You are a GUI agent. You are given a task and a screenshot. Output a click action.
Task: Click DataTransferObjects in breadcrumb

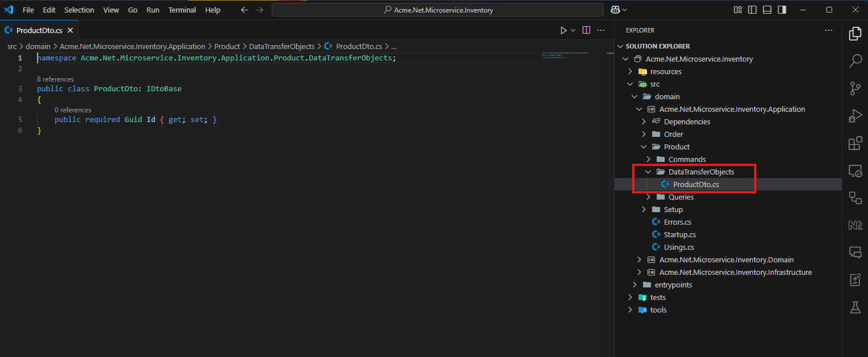(282, 46)
